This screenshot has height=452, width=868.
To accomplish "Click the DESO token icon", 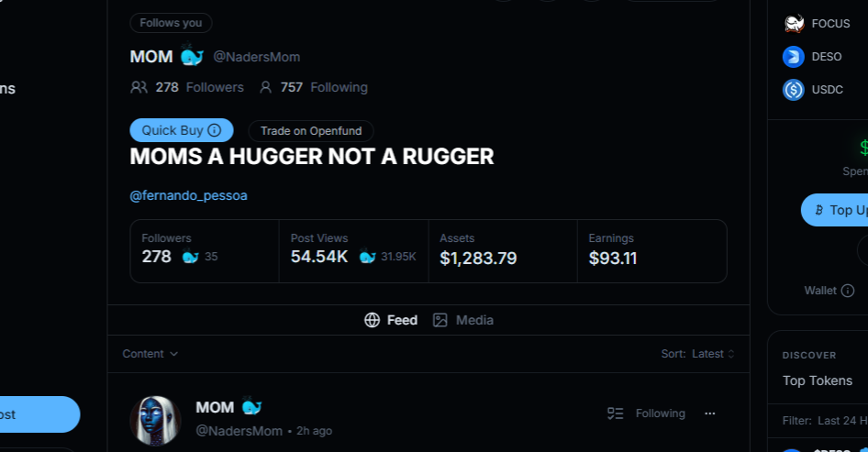I will click(x=794, y=57).
